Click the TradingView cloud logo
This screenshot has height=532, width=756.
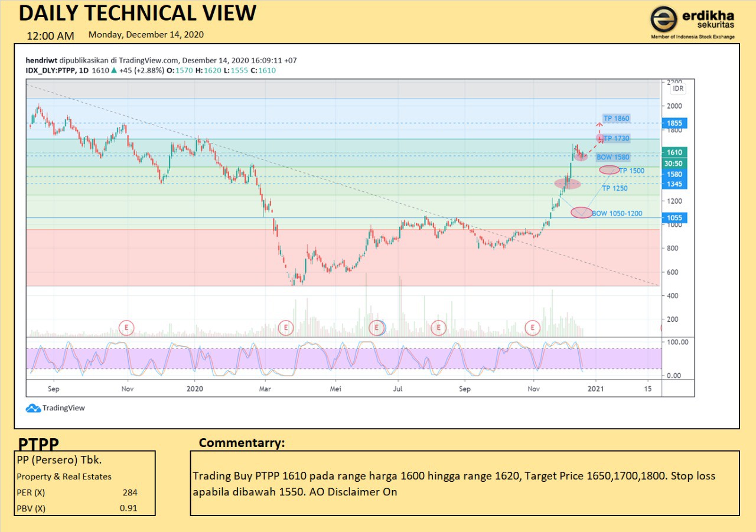(x=33, y=408)
